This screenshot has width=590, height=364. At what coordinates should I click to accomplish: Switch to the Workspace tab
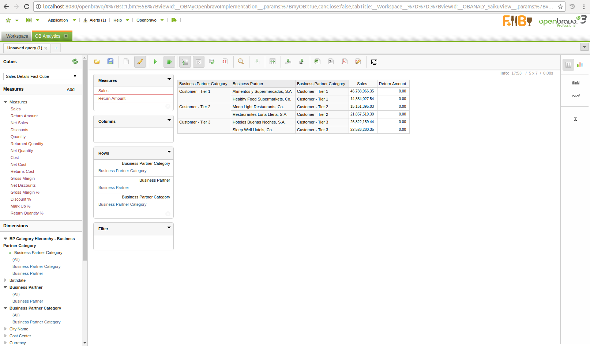tap(17, 36)
